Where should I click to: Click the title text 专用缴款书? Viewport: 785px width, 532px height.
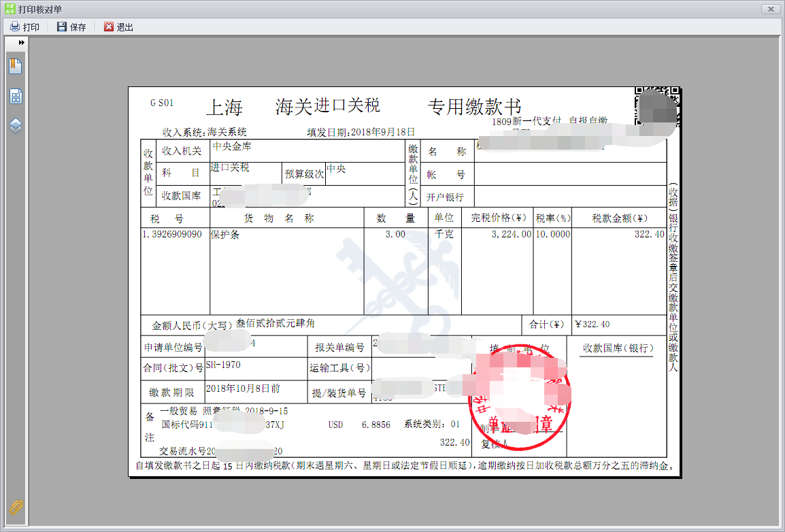(x=475, y=106)
